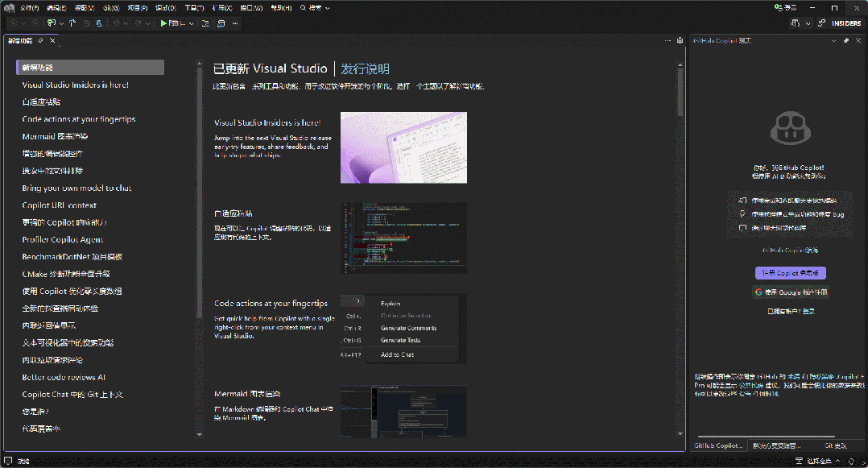Expand the navigate backward history dropdown

(x=23, y=23)
